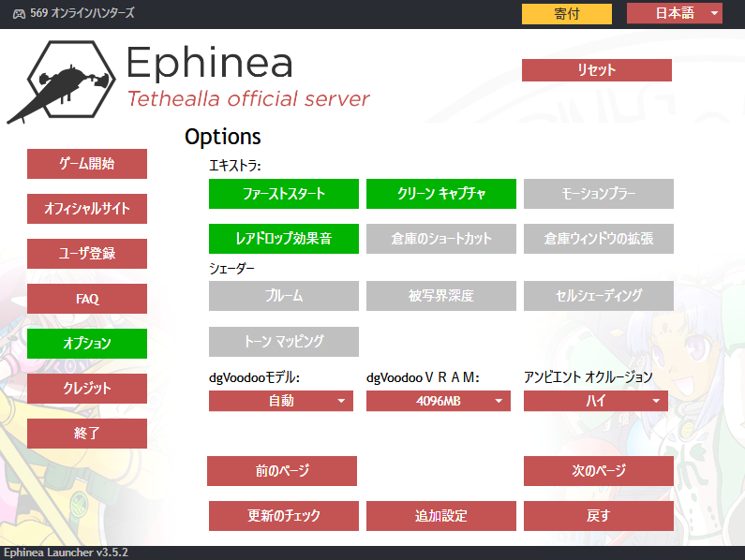Click the アンビエント オクルージョン label
745x560 pixels.
pos(589,377)
